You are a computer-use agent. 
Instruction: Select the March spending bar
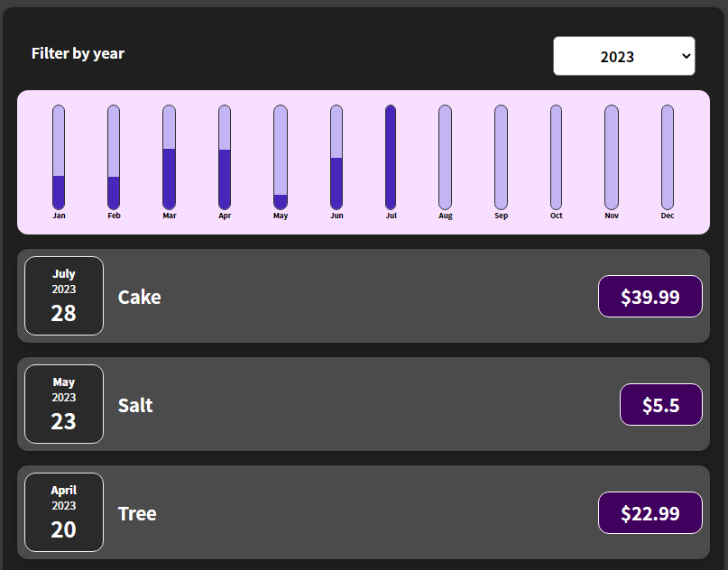pyautogui.click(x=170, y=158)
